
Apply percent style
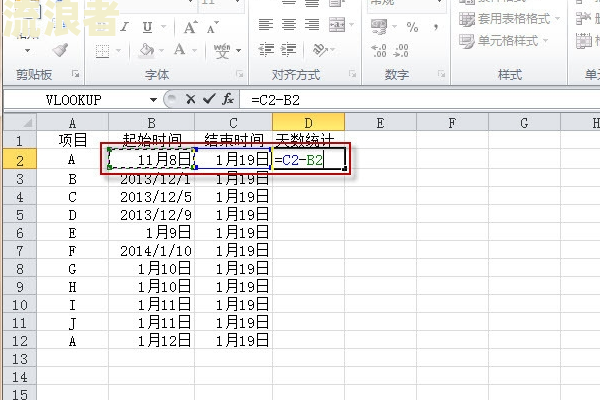pyautogui.click(x=412, y=27)
